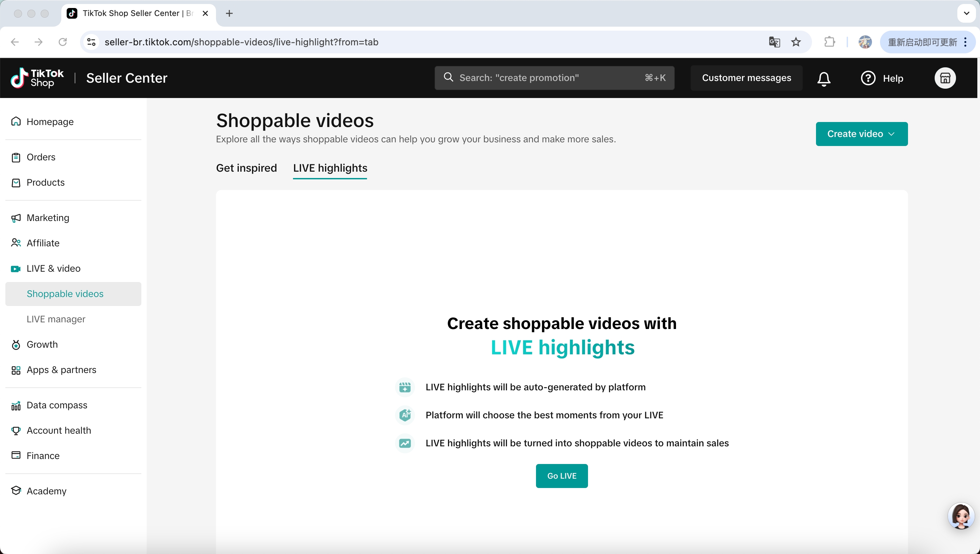980x554 pixels.
Task: Click the Seller Center title link
Action: tap(127, 78)
